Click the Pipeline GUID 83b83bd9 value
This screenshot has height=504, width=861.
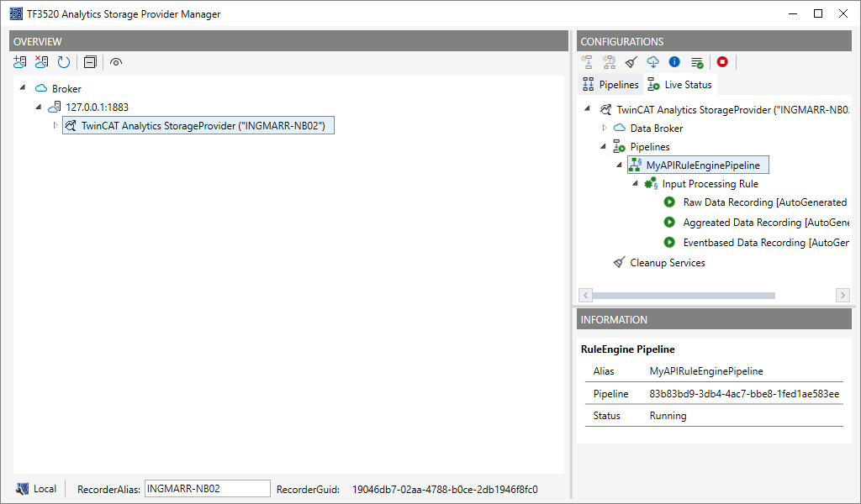coord(744,394)
